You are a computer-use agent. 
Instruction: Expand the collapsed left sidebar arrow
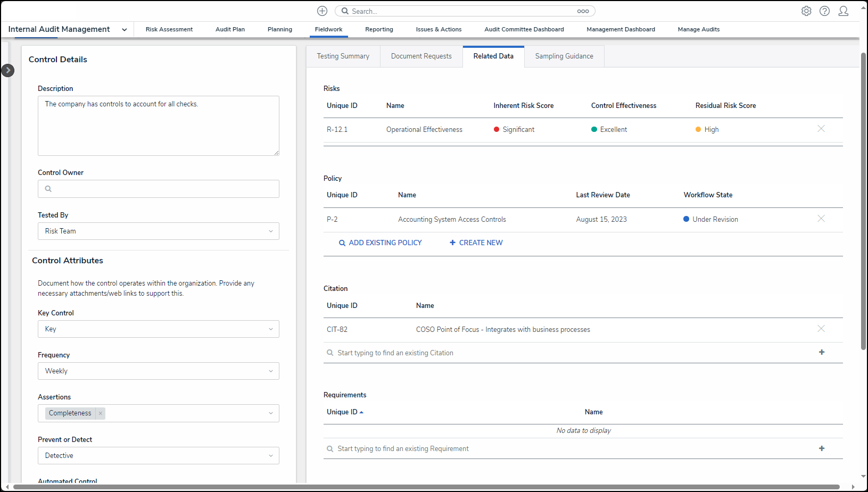pyautogui.click(x=8, y=70)
